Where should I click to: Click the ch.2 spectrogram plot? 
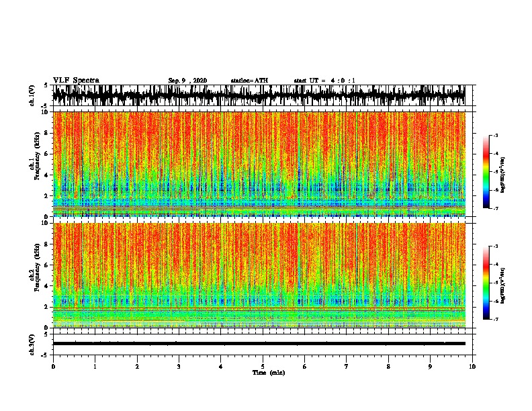pos(259,275)
